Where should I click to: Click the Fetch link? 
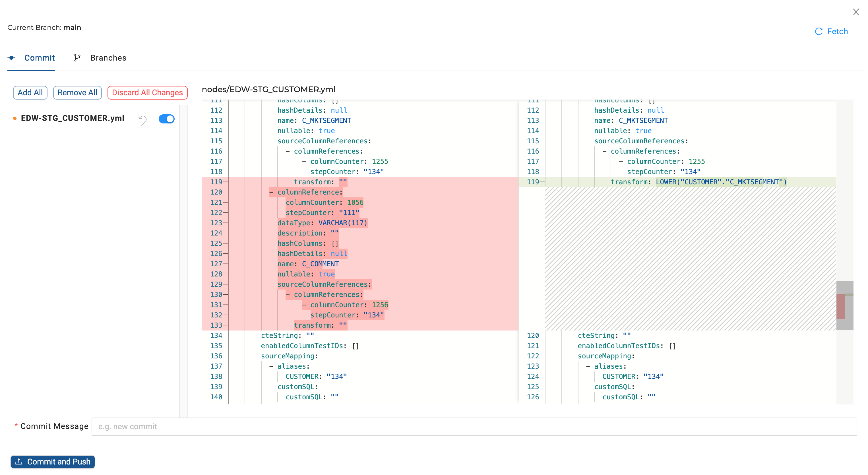837,31
